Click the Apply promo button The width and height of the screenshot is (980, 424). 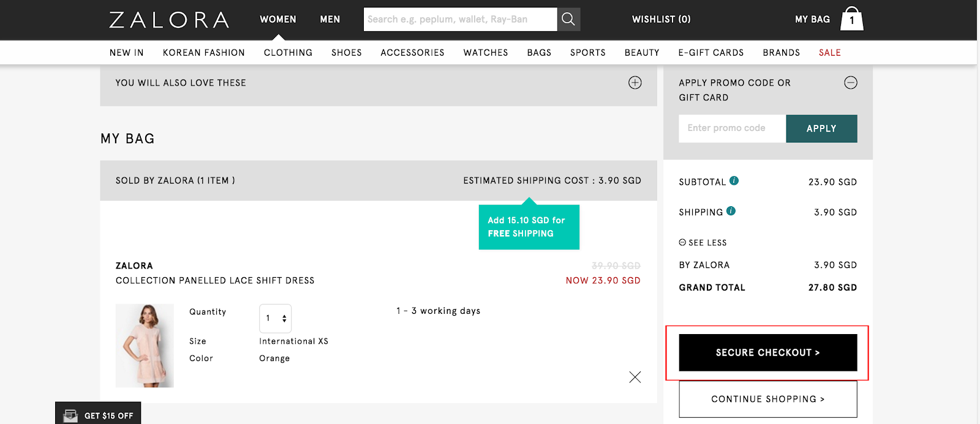tap(821, 128)
